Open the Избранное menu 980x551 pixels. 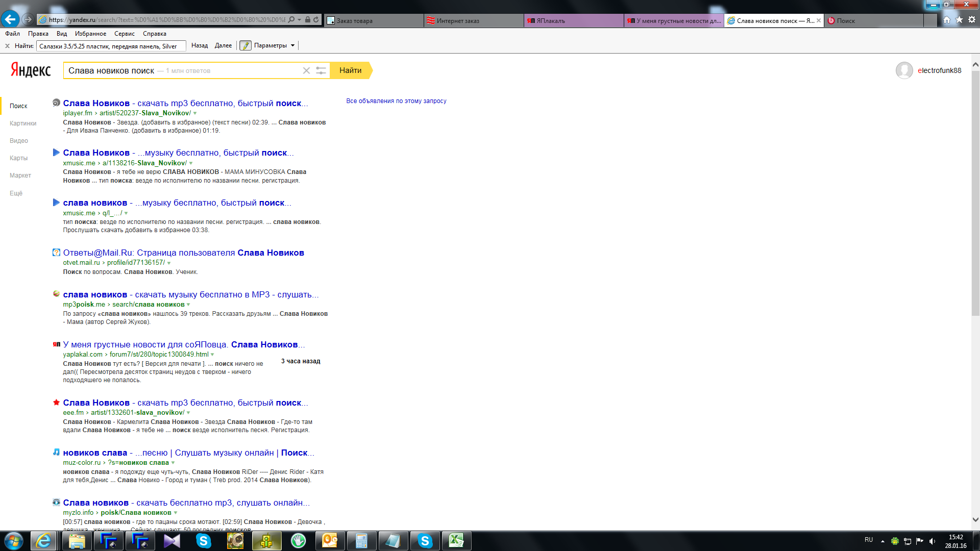pos(90,34)
